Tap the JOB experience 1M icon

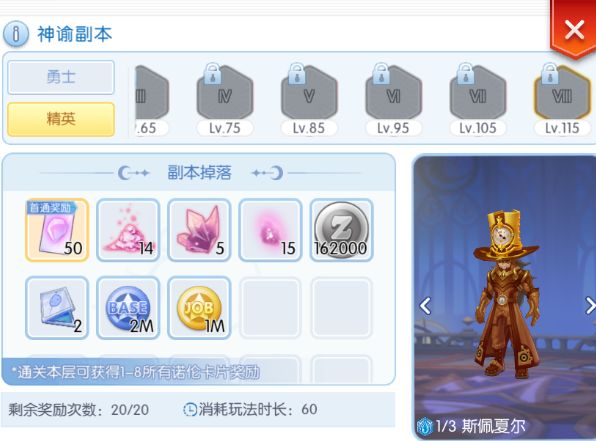pyautogui.click(x=199, y=308)
